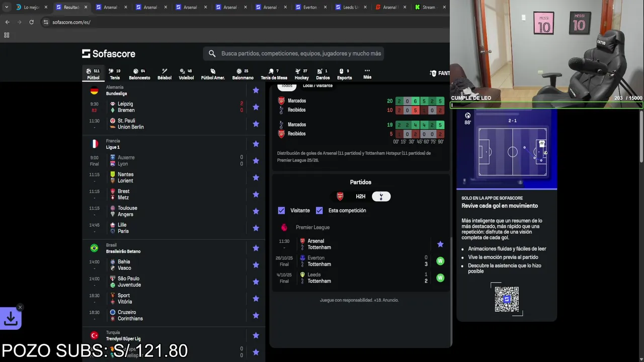Select the Tottenham crest toggle in Partidos
644x362 pixels.
pyautogui.click(x=381, y=197)
